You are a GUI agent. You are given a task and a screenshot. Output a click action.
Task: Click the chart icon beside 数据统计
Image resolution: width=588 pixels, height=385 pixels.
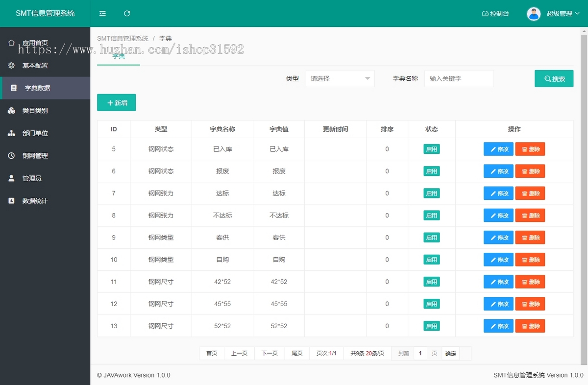tap(11, 201)
